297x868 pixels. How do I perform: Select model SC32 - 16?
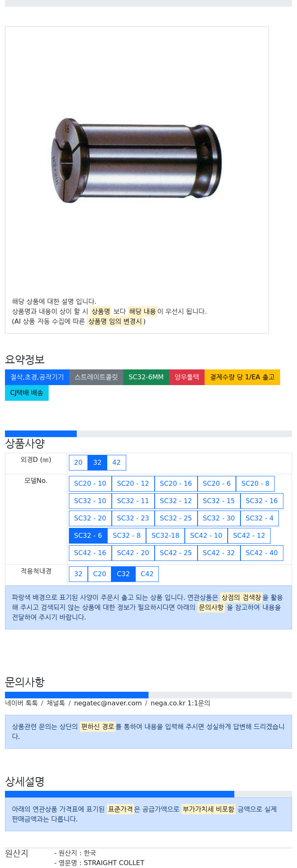(262, 501)
